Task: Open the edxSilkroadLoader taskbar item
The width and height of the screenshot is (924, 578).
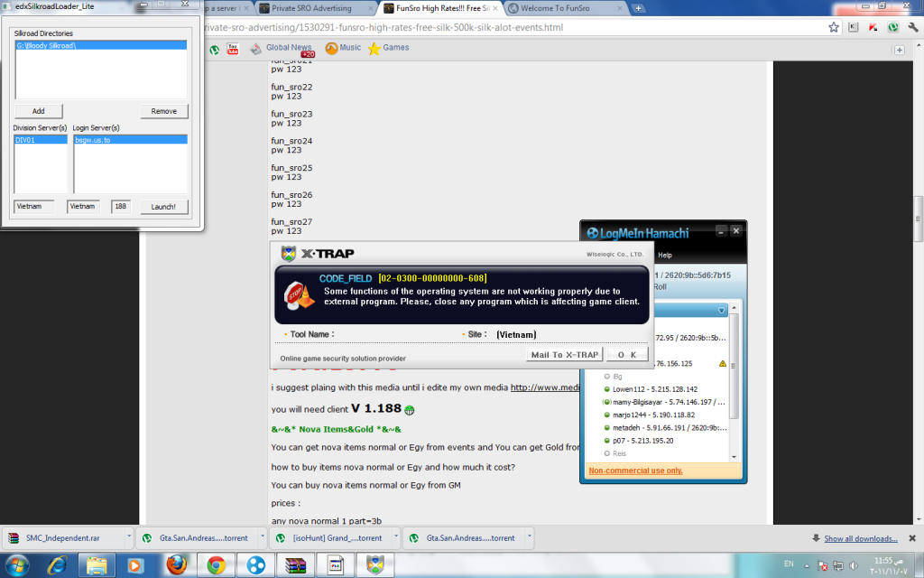Action: coord(335,565)
